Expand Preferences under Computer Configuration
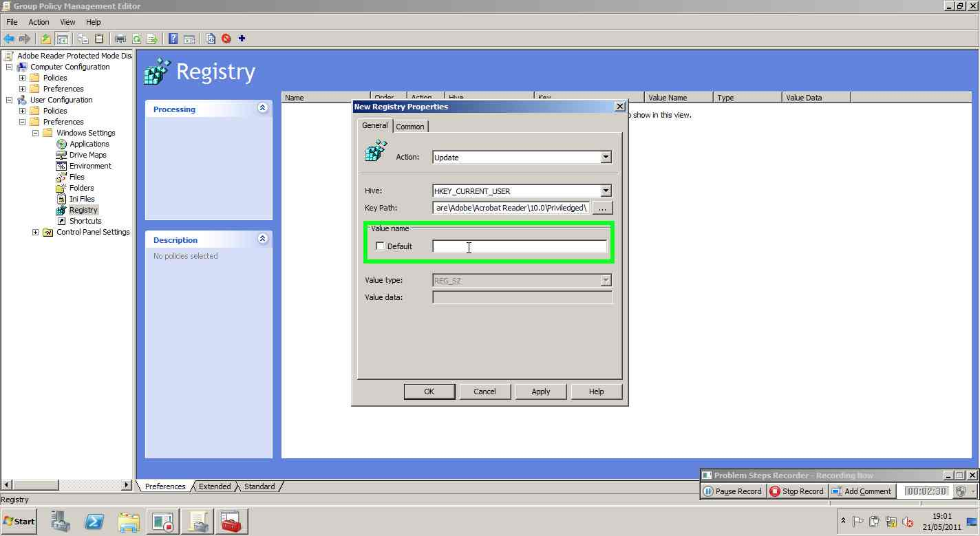Image resolution: width=980 pixels, height=536 pixels. coord(22,89)
